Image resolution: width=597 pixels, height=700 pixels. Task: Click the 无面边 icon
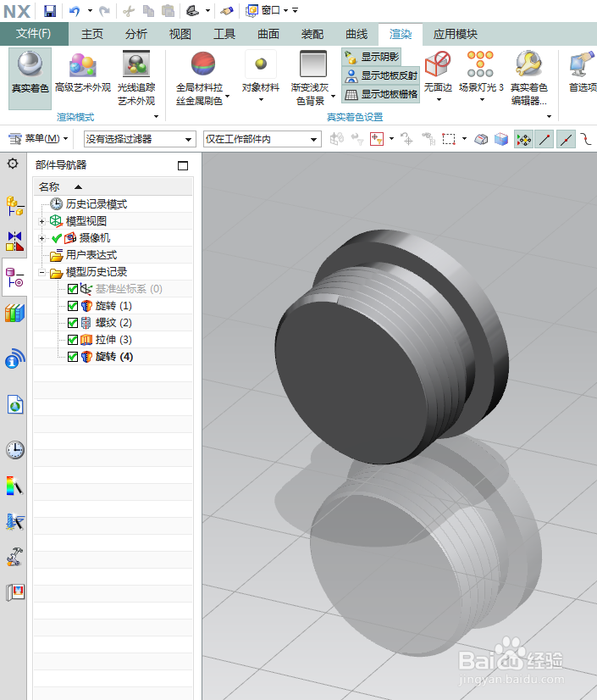click(438, 64)
